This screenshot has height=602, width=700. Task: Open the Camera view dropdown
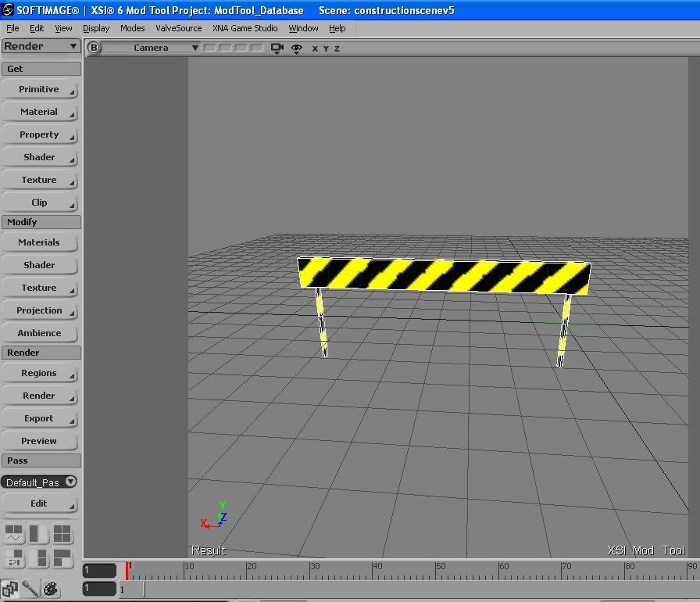(151, 48)
